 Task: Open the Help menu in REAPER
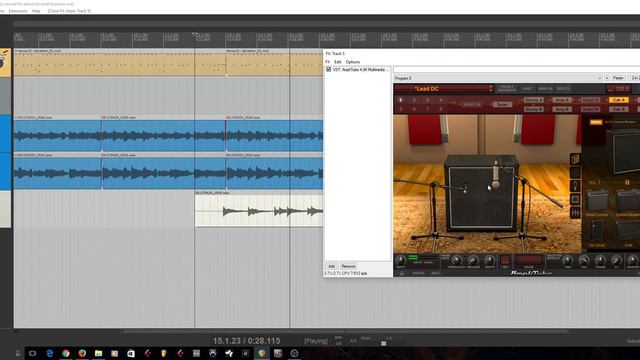36,11
